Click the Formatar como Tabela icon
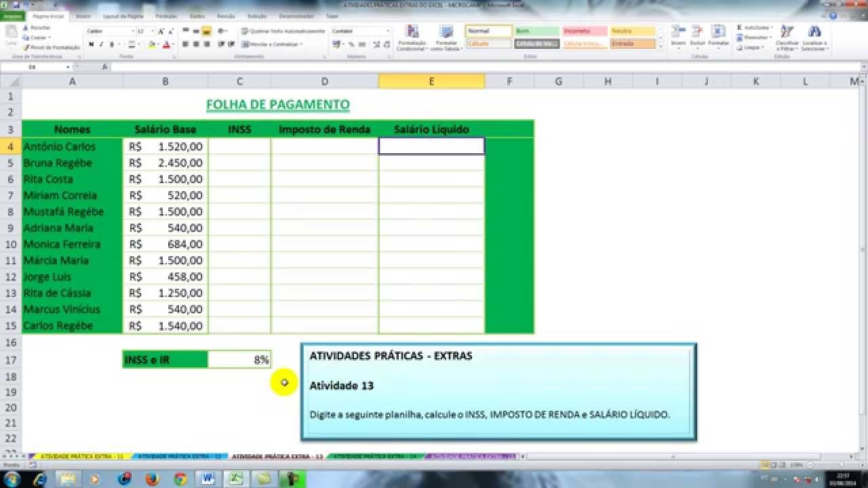The height and width of the screenshot is (488, 868). coord(446,32)
